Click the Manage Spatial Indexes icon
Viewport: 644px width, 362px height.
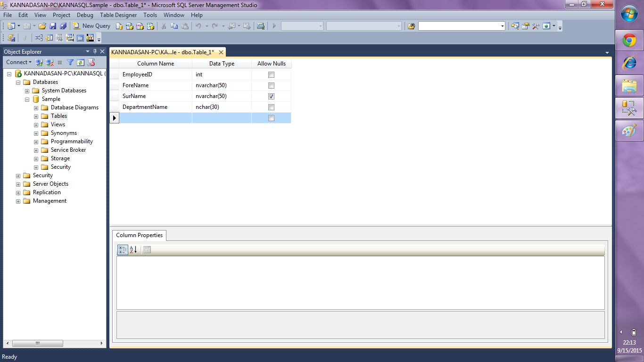(x=90, y=38)
